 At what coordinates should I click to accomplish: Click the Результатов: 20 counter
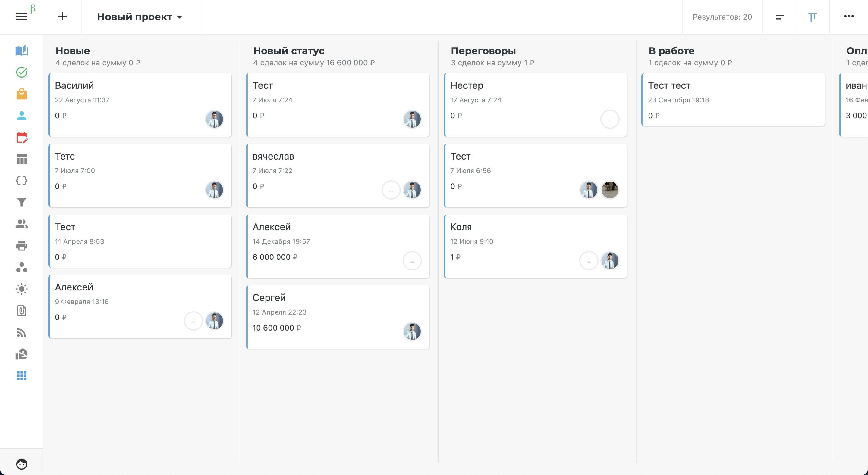point(722,17)
